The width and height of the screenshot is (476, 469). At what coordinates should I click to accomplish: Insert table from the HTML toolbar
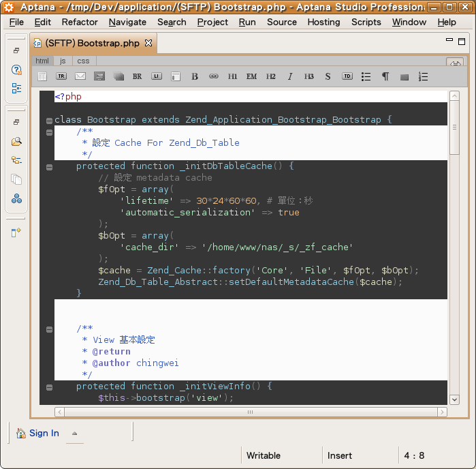tap(42, 76)
